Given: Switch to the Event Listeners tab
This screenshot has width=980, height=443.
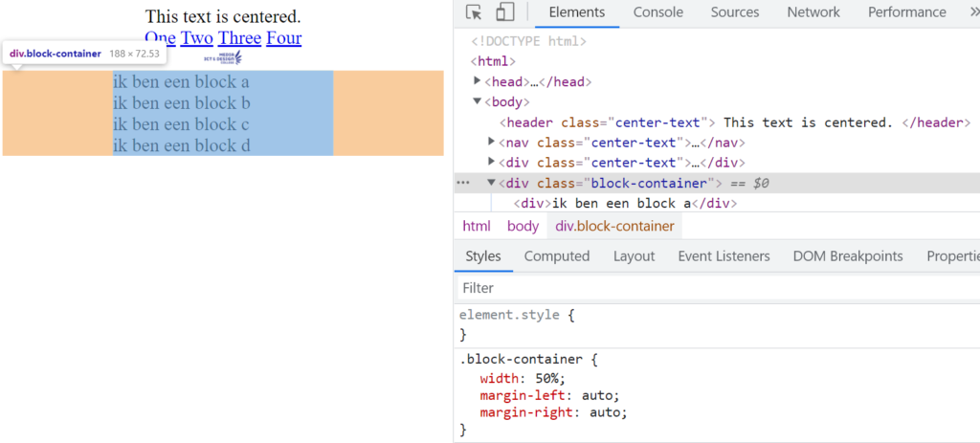Looking at the screenshot, I should [x=724, y=256].
